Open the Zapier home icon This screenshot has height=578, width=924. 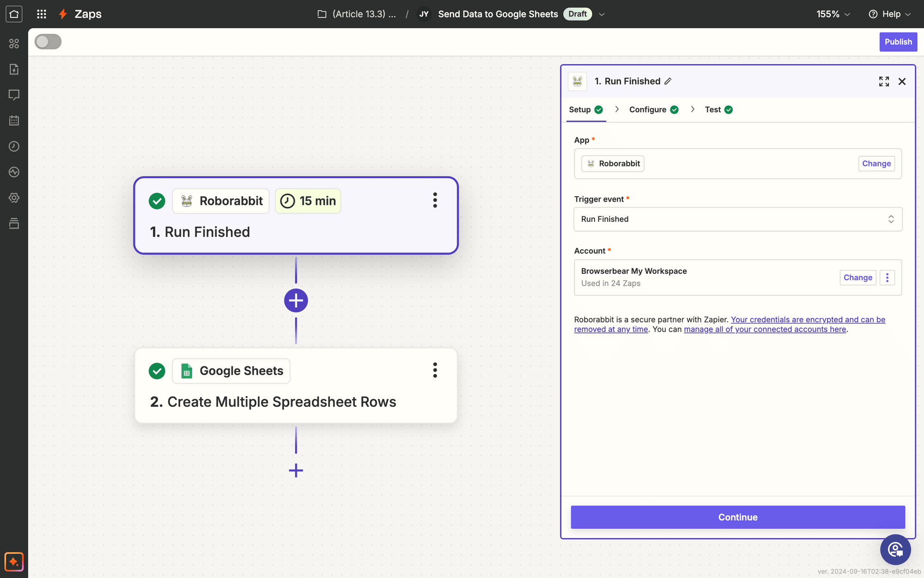pyautogui.click(x=14, y=14)
